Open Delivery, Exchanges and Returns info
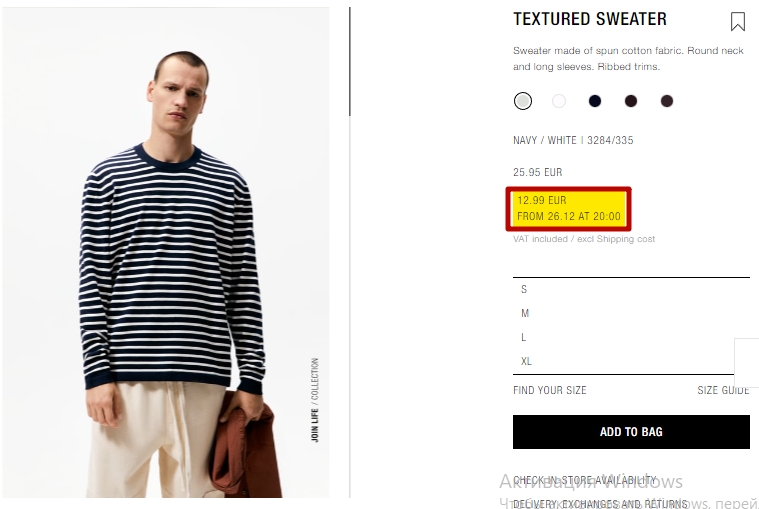The image size is (759, 509). click(x=600, y=504)
